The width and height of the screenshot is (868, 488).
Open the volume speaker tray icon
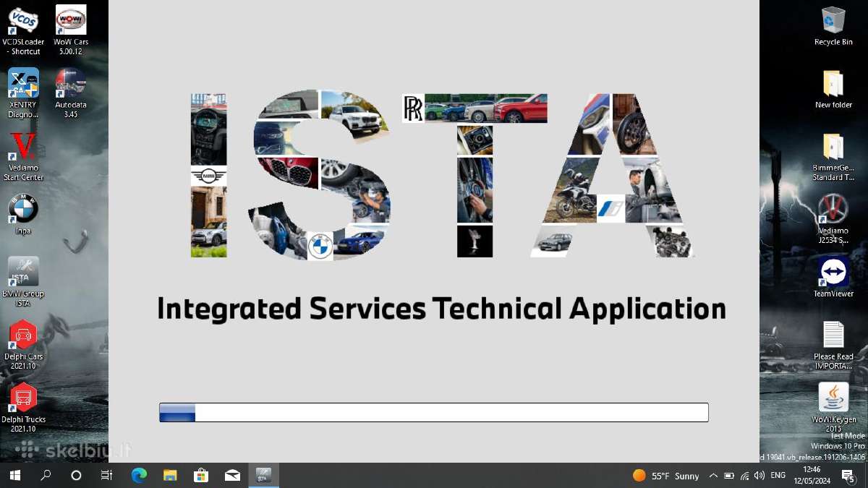tap(759, 476)
